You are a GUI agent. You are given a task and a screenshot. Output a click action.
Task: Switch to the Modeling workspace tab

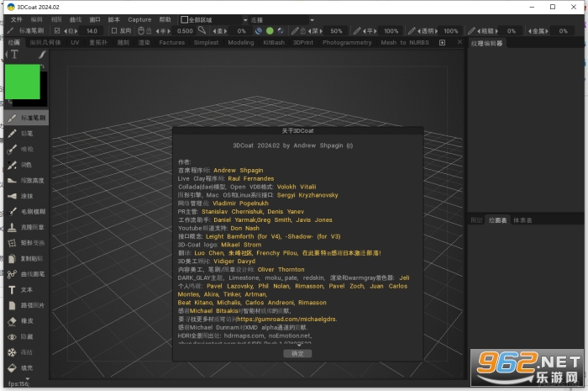(241, 42)
